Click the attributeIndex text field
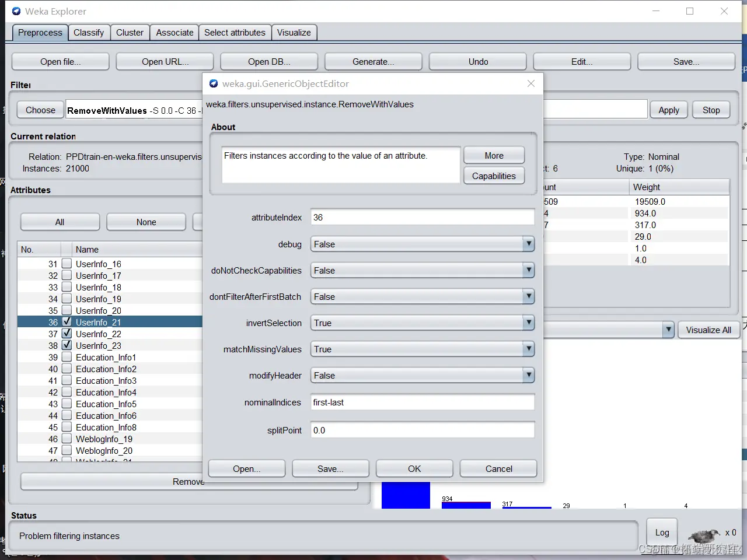Image resolution: width=747 pixels, height=560 pixels. [x=423, y=217]
